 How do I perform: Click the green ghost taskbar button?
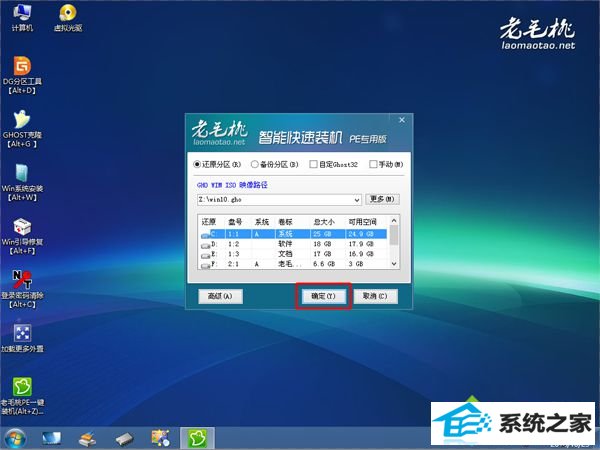(x=197, y=438)
